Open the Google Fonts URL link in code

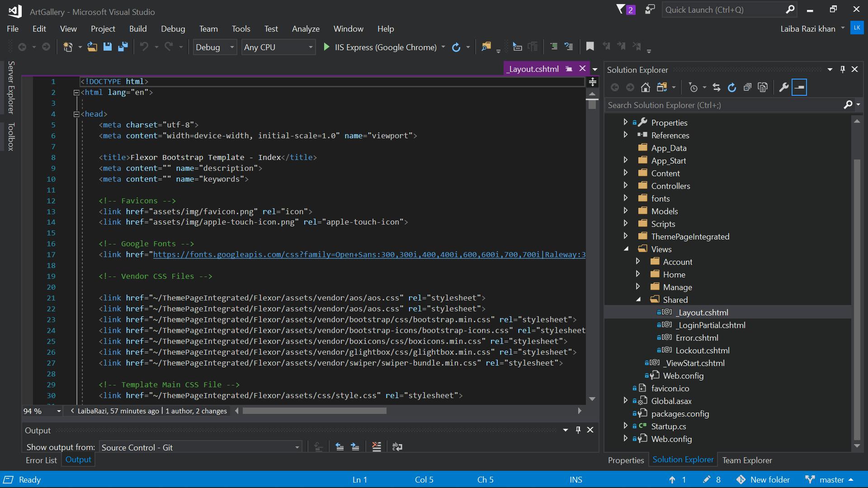[x=369, y=254]
